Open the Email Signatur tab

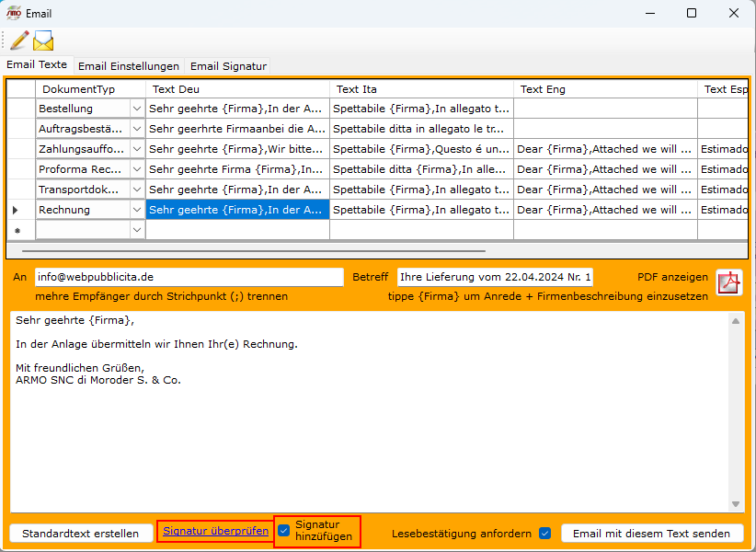[228, 66]
